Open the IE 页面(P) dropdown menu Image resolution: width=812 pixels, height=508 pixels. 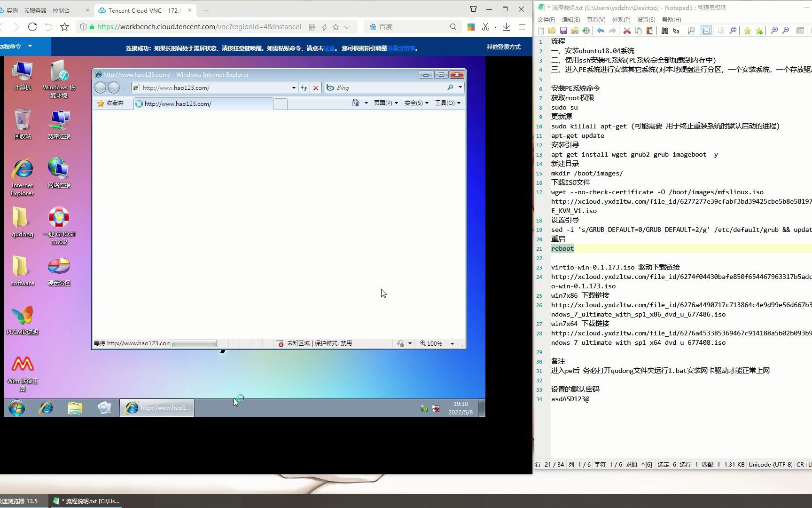pyautogui.click(x=386, y=103)
